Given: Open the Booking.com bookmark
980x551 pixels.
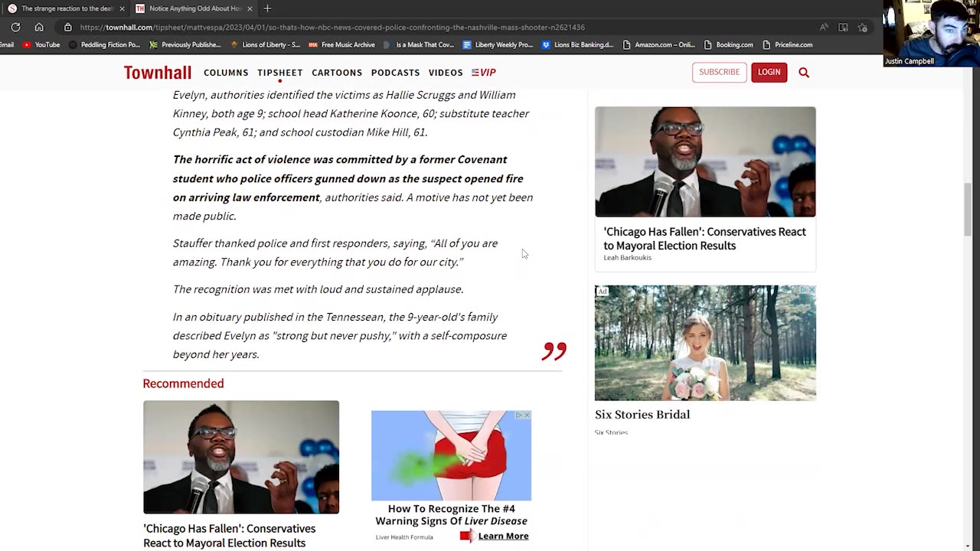Looking at the screenshot, I should (x=728, y=44).
